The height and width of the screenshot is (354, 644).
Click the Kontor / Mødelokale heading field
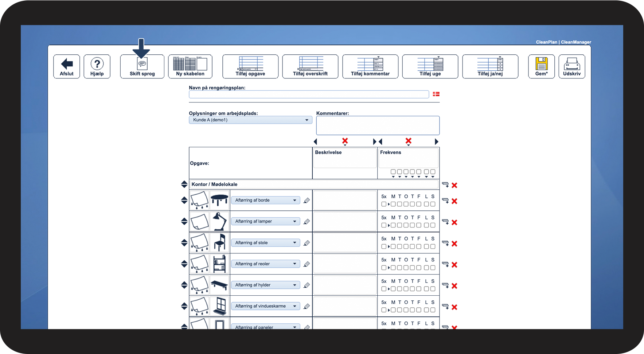pos(314,184)
